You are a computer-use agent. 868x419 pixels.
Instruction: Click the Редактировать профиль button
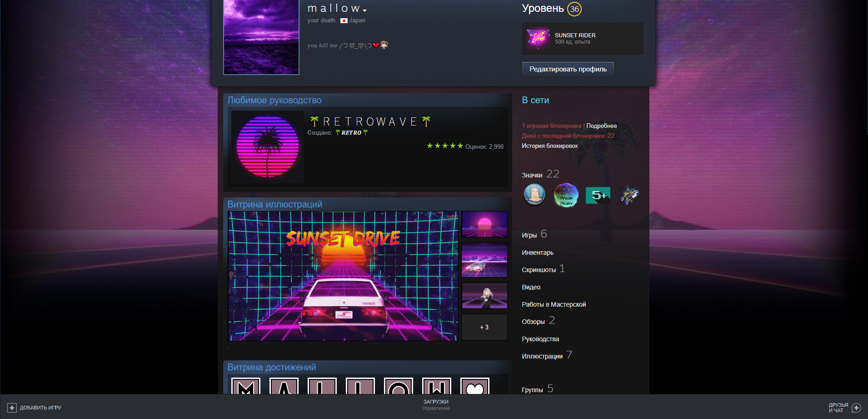[568, 69]
